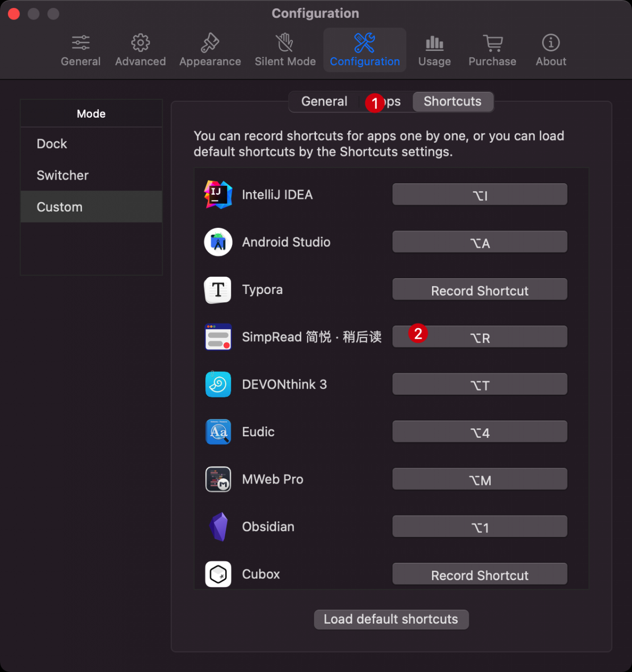
Task: Close the Configuration window
Action: 14,14
